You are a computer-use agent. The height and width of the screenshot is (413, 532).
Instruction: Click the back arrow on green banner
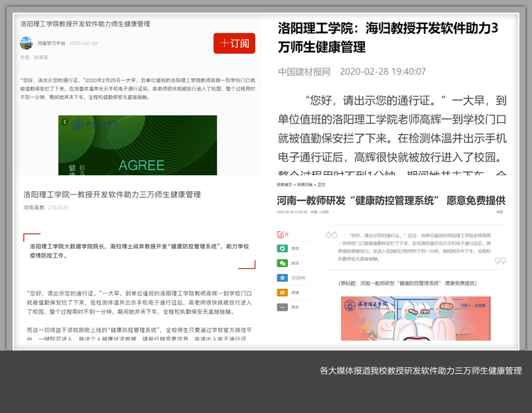click(65, 122)
